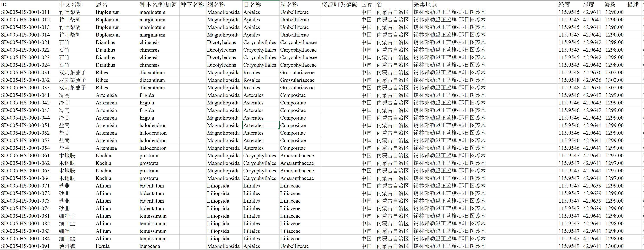The image size is (644, 250).
Task: Click species cell bungeana
Action: [150, 246]
